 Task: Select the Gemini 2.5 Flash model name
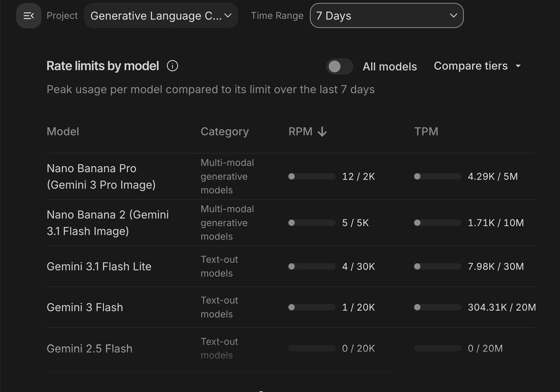(90, 349)
